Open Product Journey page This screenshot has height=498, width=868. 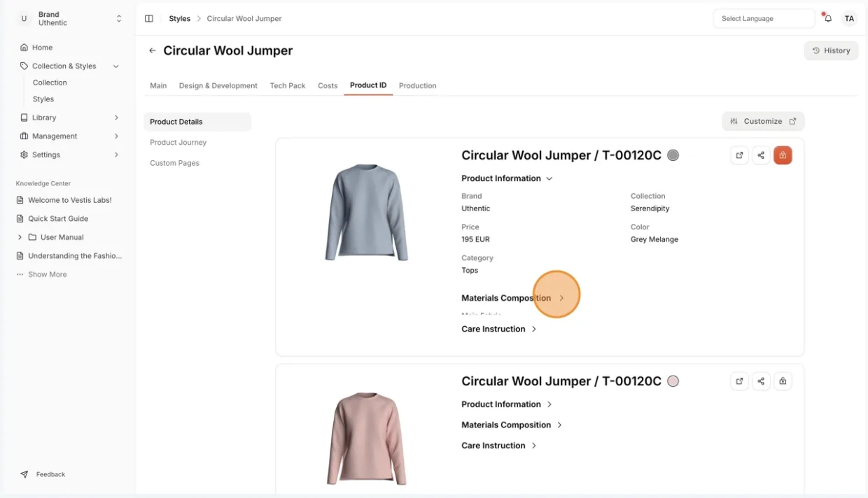pos(178,142)
